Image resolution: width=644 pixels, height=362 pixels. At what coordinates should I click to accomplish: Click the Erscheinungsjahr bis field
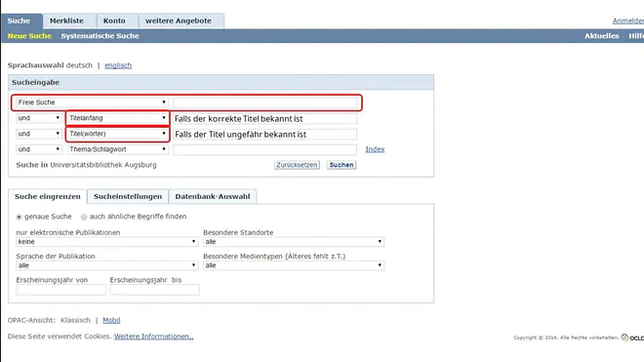(x=154, y=290)
